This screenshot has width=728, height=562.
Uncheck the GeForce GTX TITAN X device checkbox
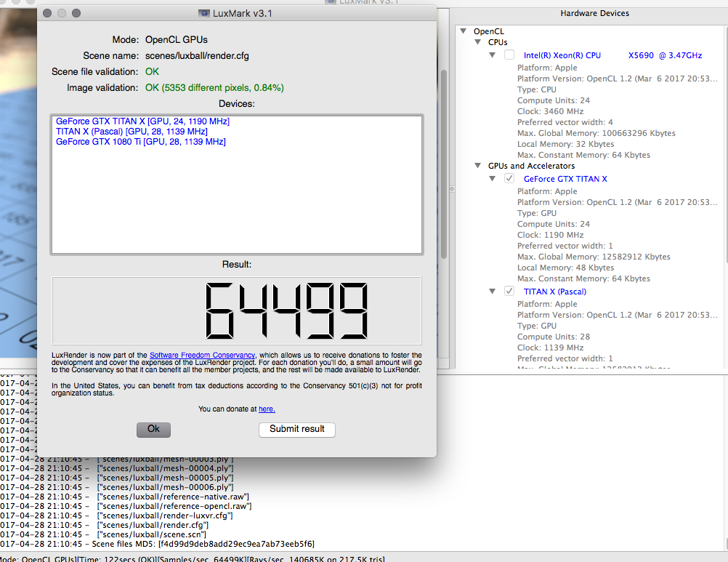(509, 178)
